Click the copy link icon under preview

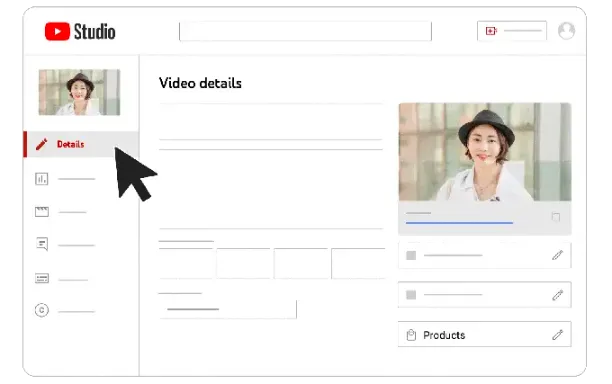[x=556, y=217]
